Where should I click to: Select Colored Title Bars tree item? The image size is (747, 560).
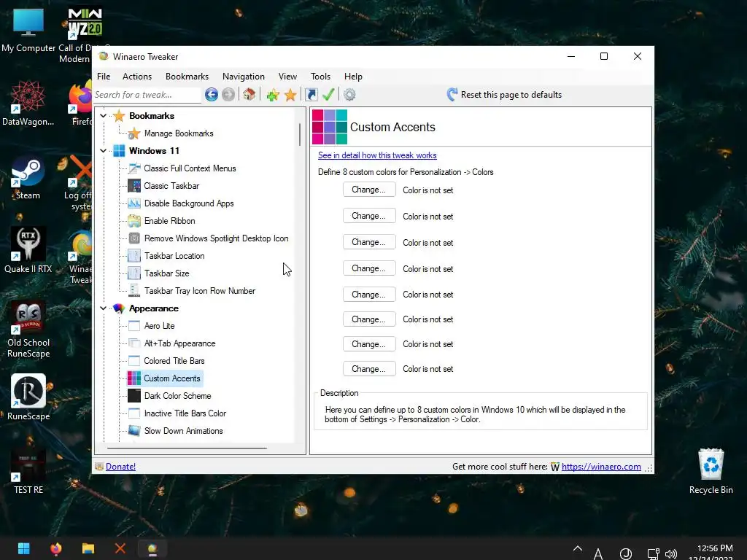[174, 361]
